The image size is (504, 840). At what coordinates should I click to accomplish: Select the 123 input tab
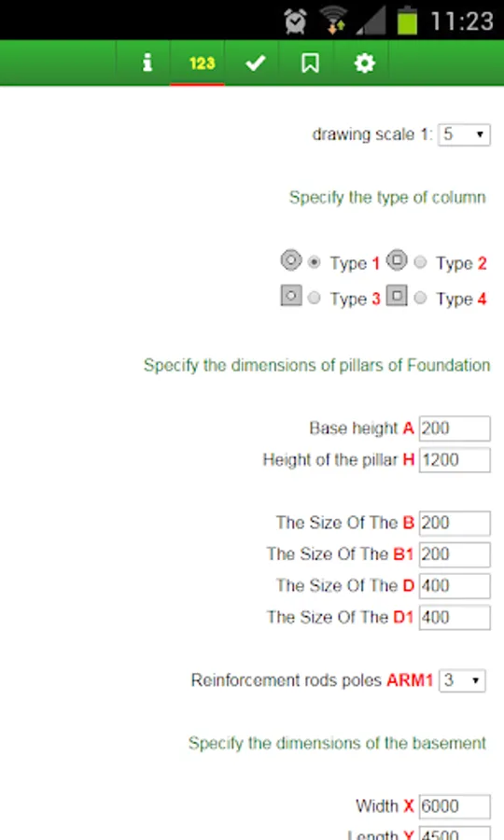point(202,63)
